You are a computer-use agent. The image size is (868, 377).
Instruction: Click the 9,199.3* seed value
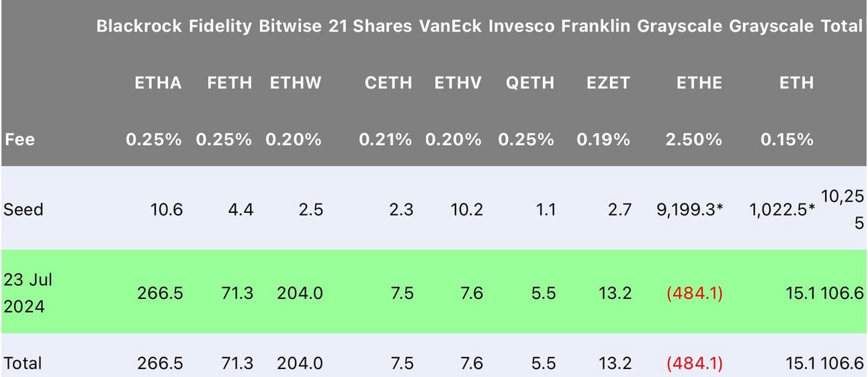[690, 210]
